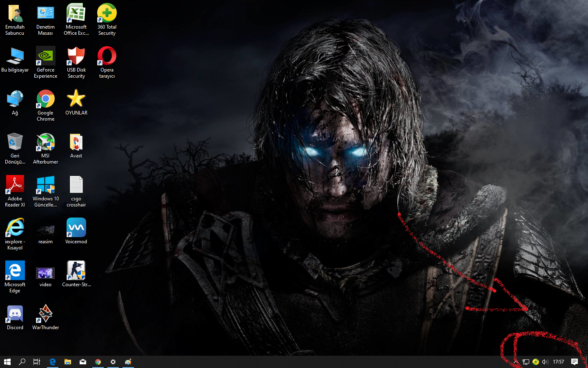588x368 pixels.
Task: Select WarThunder desktop shortcut
Action: (x=45, y=317)
